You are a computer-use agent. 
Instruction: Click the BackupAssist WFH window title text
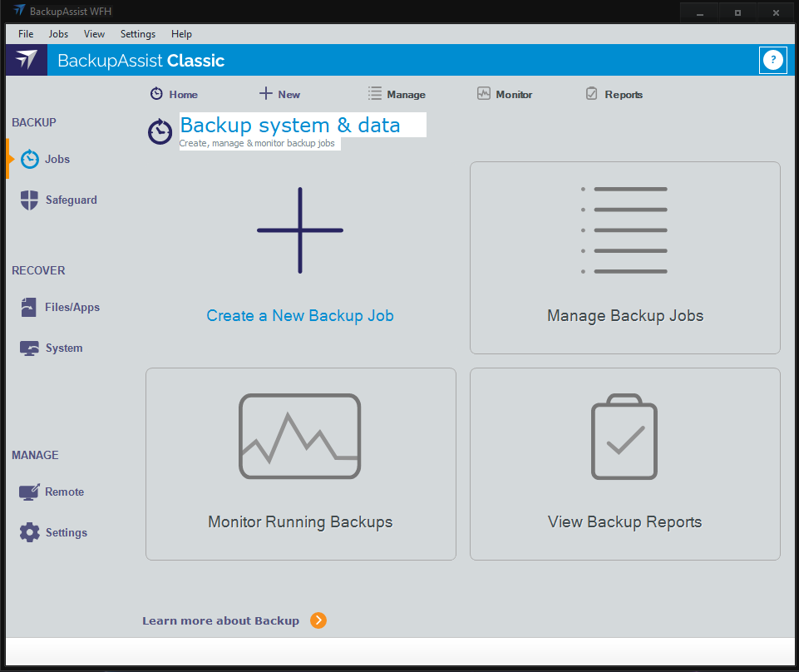(x=71, y=11)
